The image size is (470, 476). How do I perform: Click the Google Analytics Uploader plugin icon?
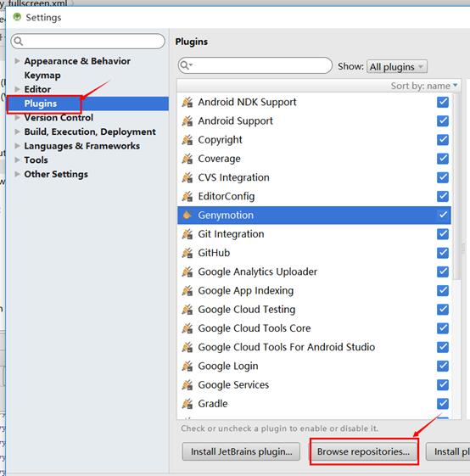click(x=187, y=272)
